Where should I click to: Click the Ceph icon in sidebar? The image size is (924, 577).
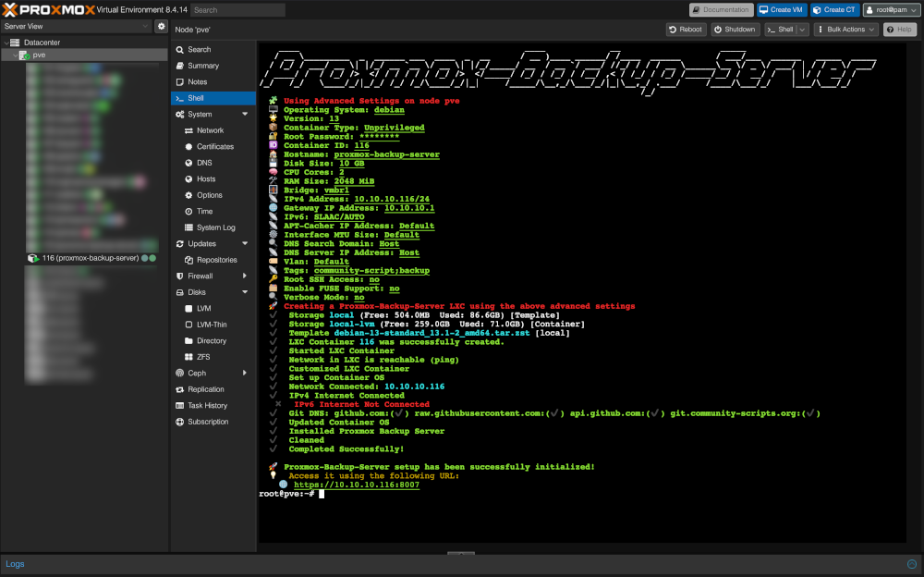coord(180,373)
